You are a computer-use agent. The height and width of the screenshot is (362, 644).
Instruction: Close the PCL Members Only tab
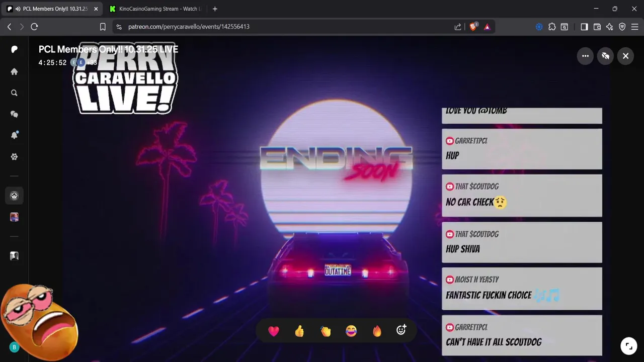click(96, 9)
